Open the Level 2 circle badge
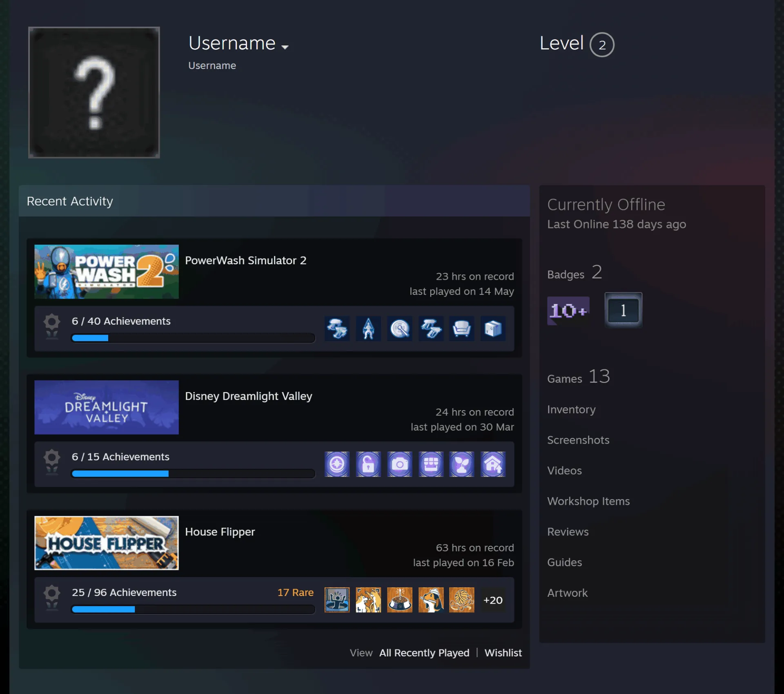The image size is (784, 694). [x=602, y=45]
